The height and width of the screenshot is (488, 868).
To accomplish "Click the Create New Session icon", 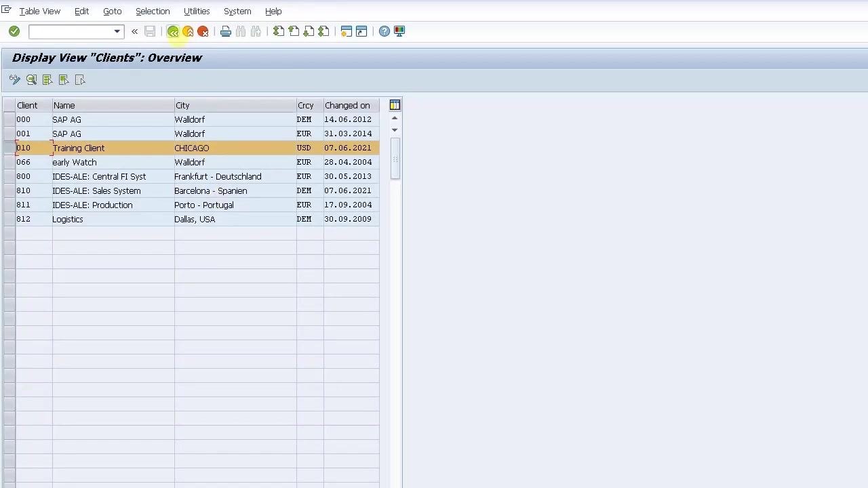I will point(347,31).
